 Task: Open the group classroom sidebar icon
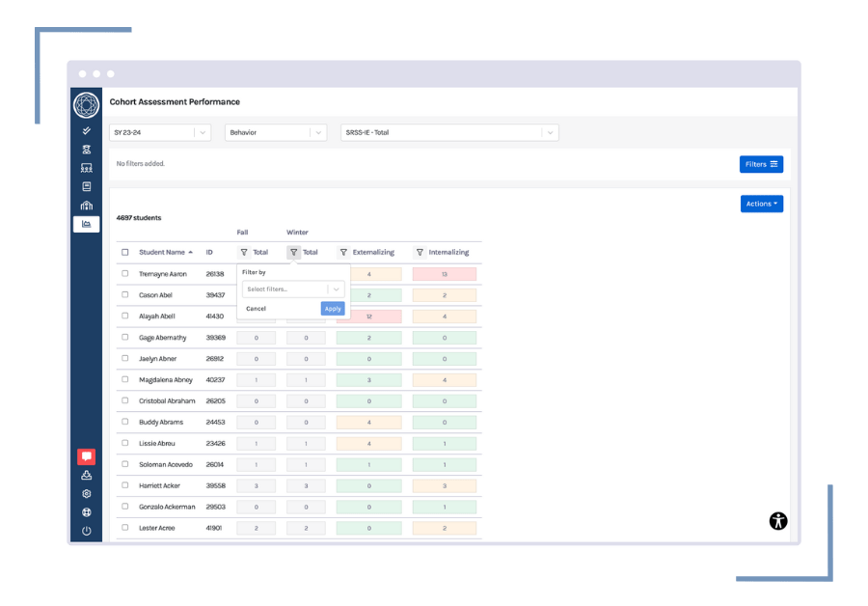87,168
